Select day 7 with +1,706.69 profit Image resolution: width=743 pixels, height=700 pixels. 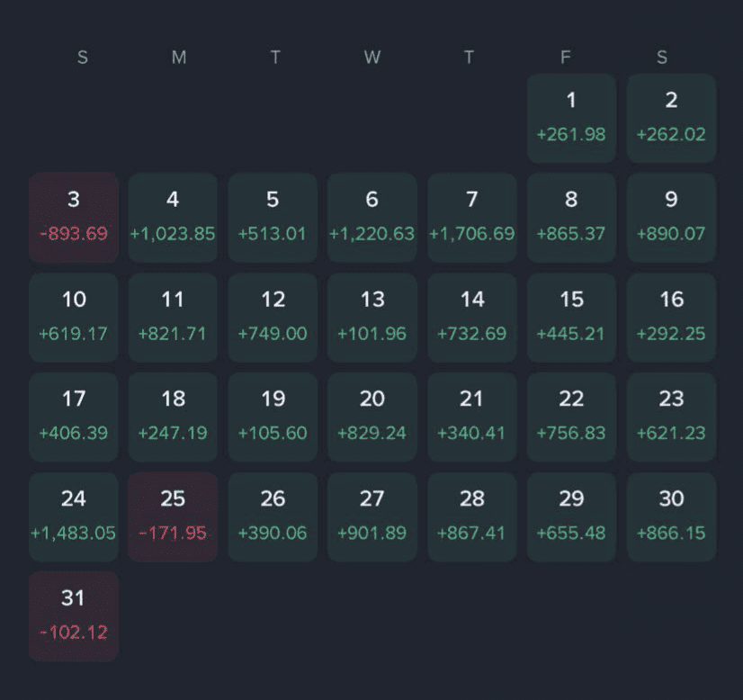(471, 217)
